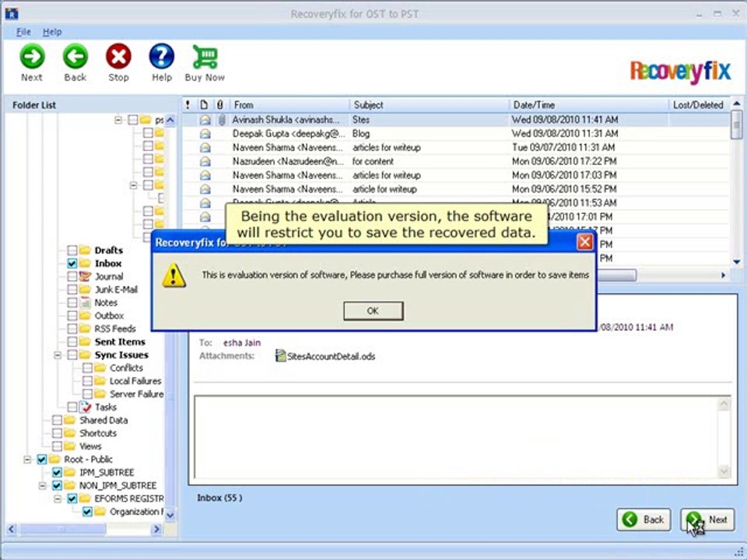747x560 pixels.
Task: Click the bottom Next button
Action: pos(707,520)
